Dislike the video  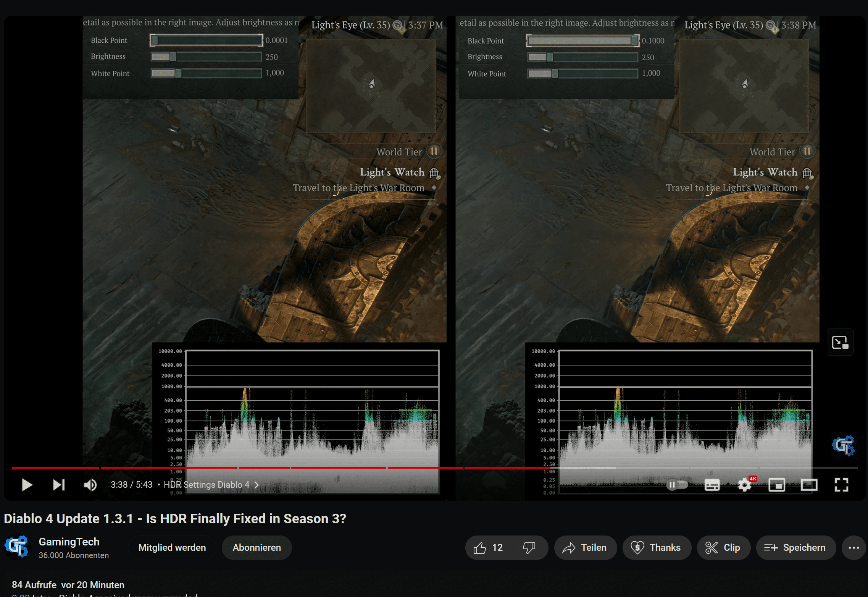click(529, 548)
